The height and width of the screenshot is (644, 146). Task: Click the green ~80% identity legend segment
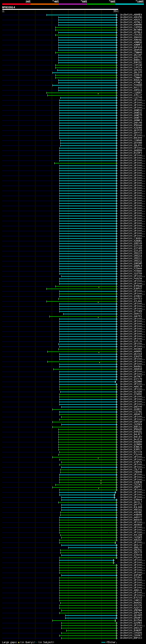101,4
